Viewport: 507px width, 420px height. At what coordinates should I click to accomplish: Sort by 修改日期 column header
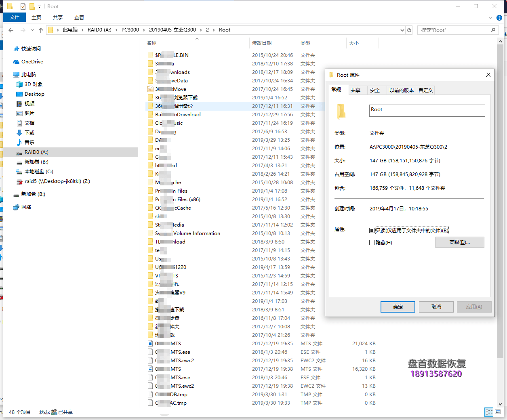(273, 43)
